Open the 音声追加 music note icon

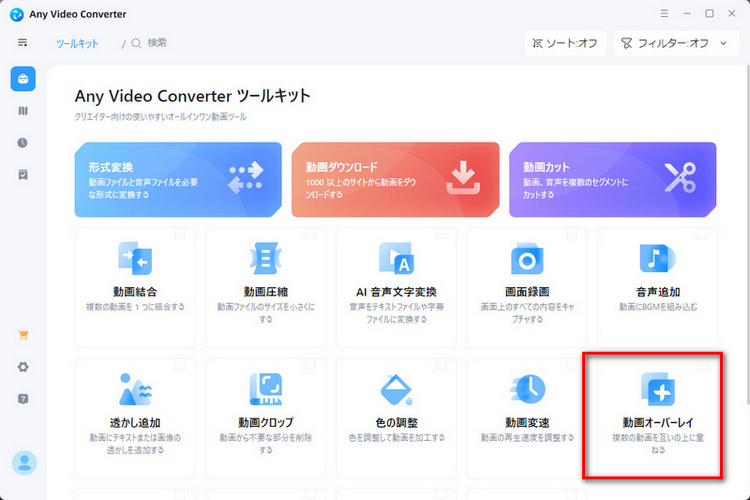pos(658,258)
